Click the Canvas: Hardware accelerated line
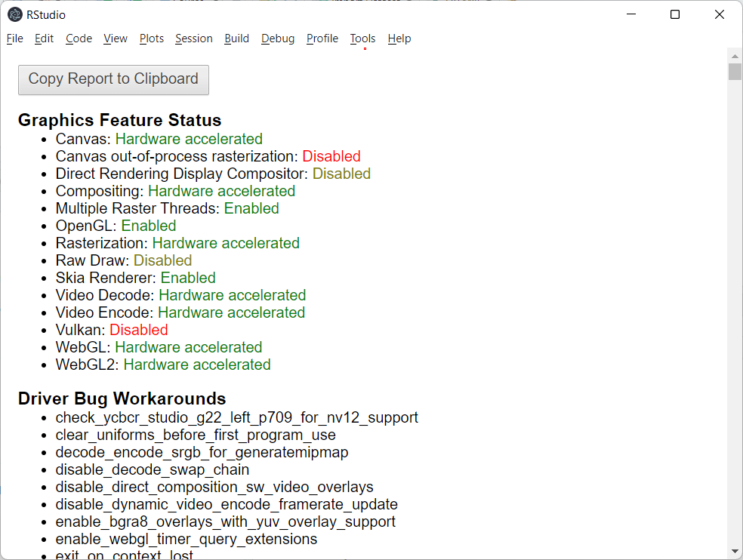Viewport: 743px width, 560px height. pyautogui.click(x=159, y=139)
